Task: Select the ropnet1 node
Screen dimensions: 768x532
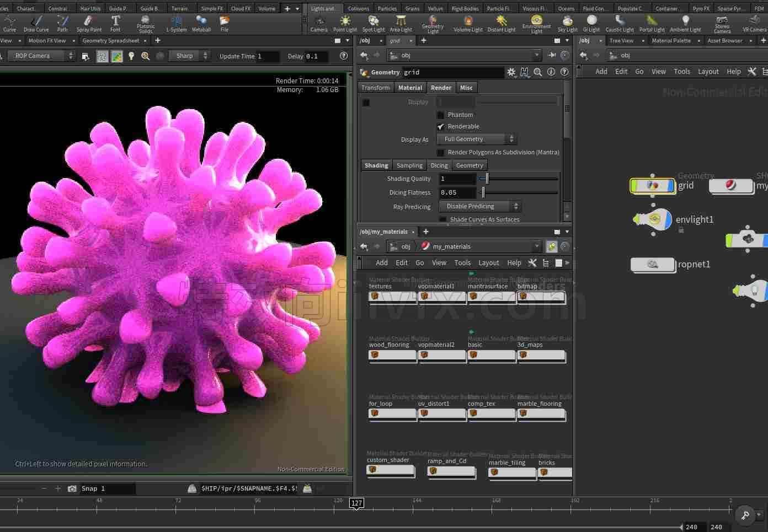Action: click(x=653, y=265)
